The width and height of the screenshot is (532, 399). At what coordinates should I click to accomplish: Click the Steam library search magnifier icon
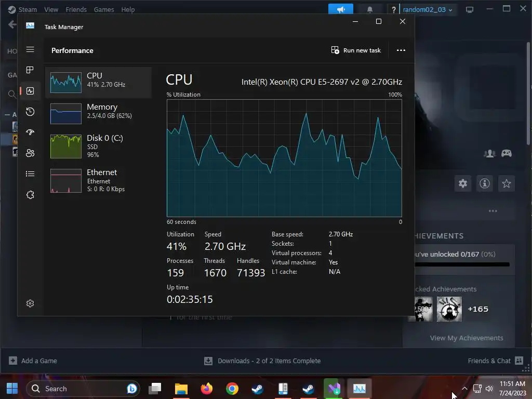click(12, 94)
